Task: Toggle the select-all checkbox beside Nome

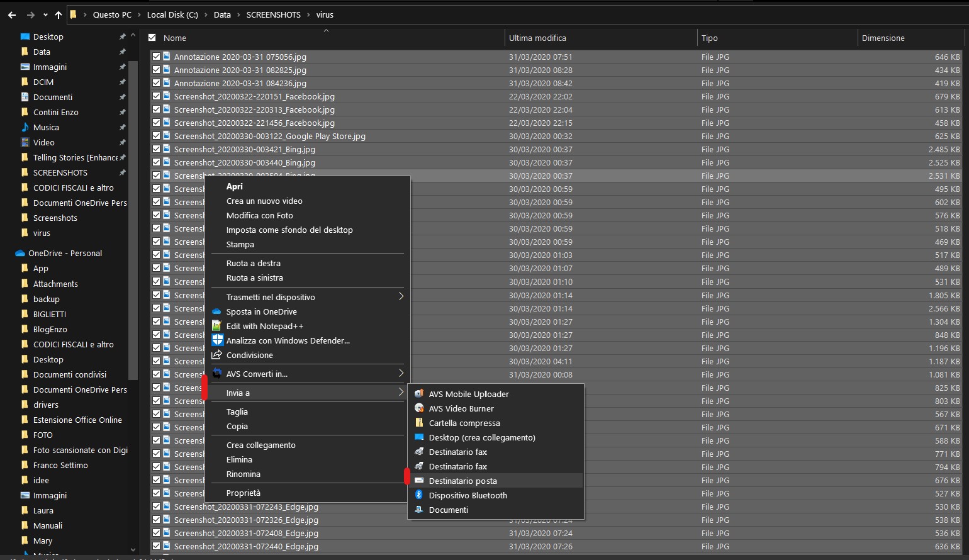Action: (152, 38)
